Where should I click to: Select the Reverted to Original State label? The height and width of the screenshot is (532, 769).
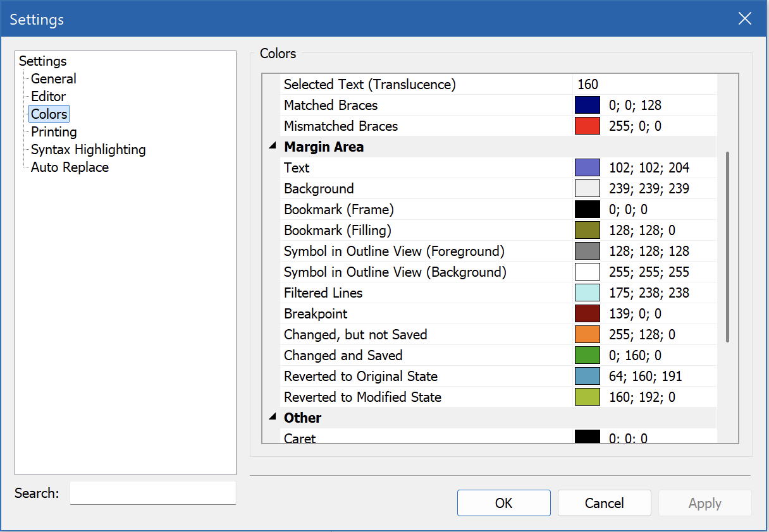[x=360, y=376]
